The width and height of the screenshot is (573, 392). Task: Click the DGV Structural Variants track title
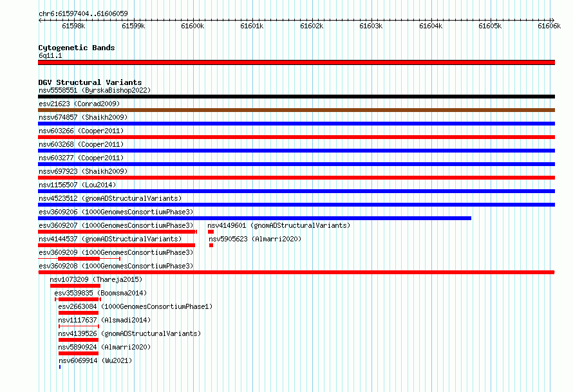tap(90, 82)
